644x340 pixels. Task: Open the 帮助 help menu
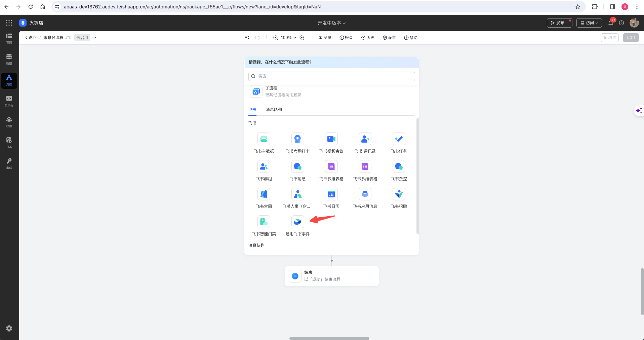411,38
